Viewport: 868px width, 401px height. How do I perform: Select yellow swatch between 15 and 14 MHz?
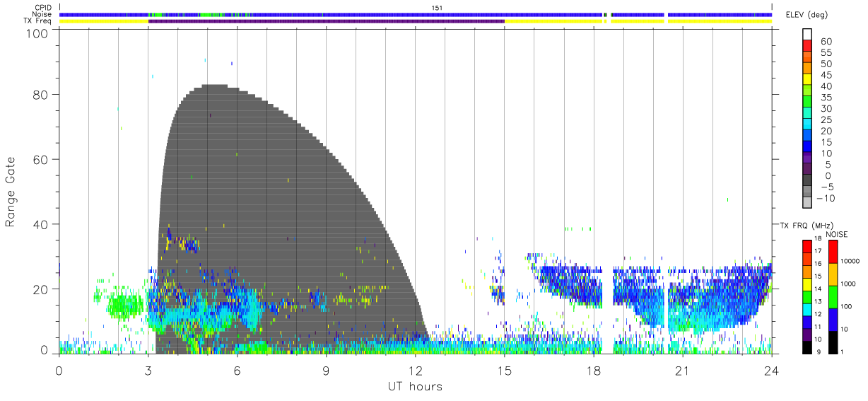tap(807, 284)
